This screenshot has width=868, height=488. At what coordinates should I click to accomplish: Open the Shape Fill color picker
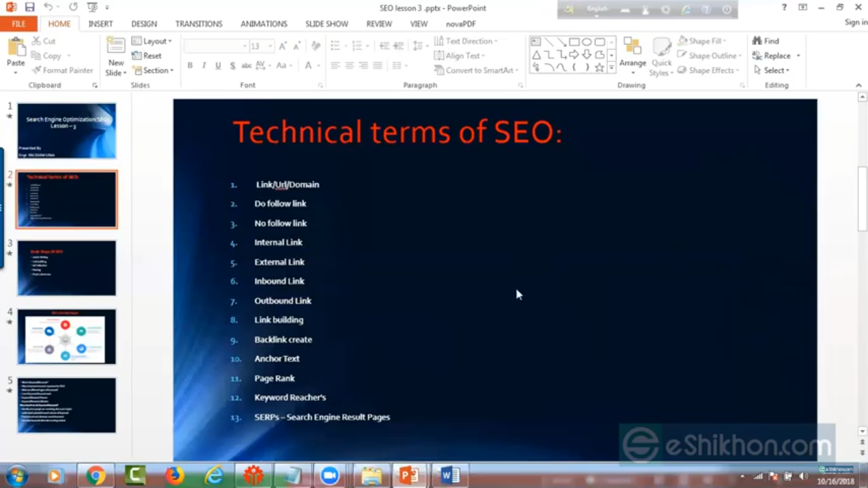point(702,41)
